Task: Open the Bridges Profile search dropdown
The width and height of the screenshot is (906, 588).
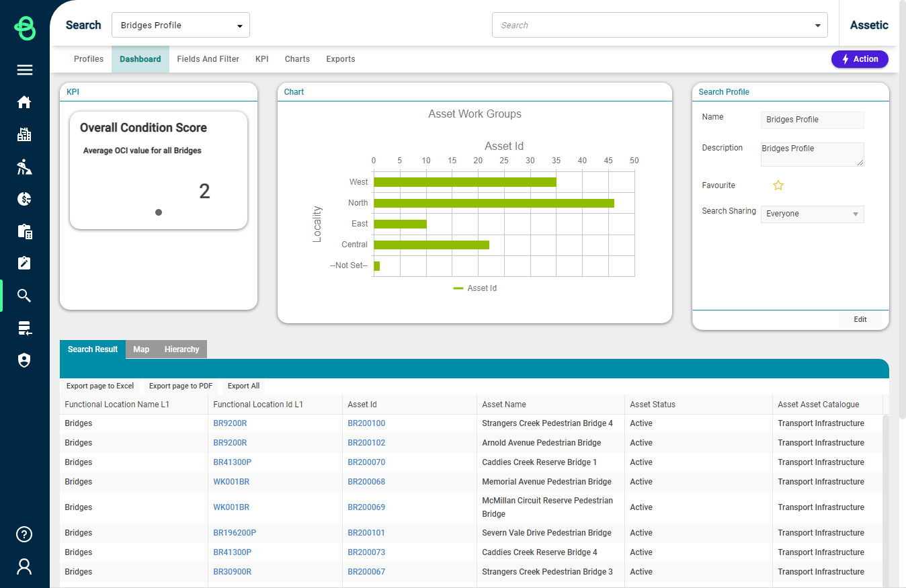Action: (x=181, y=25)
